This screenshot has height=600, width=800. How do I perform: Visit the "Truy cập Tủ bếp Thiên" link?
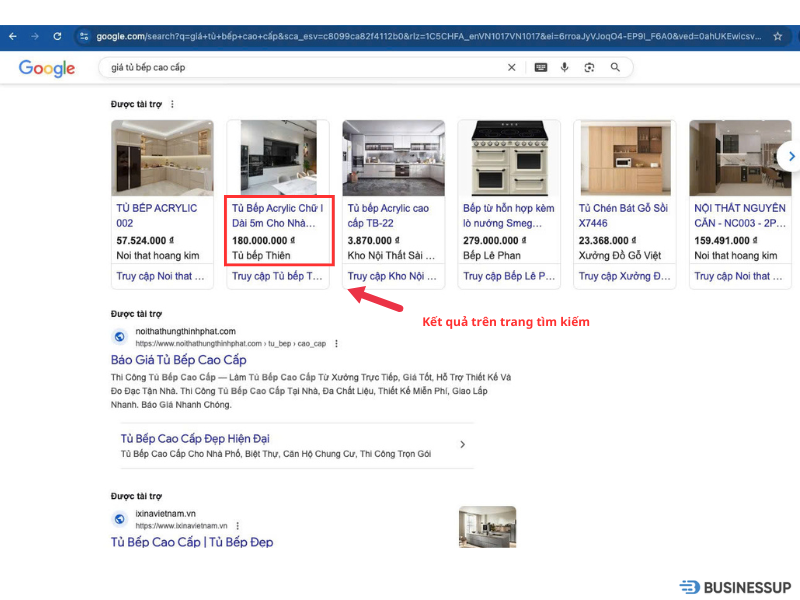click(278, 276)
